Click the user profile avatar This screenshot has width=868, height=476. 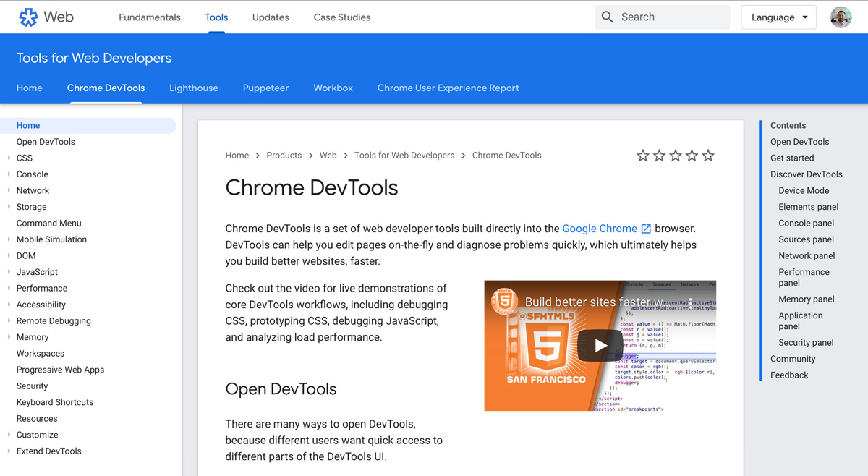click(x=841, y=17)
